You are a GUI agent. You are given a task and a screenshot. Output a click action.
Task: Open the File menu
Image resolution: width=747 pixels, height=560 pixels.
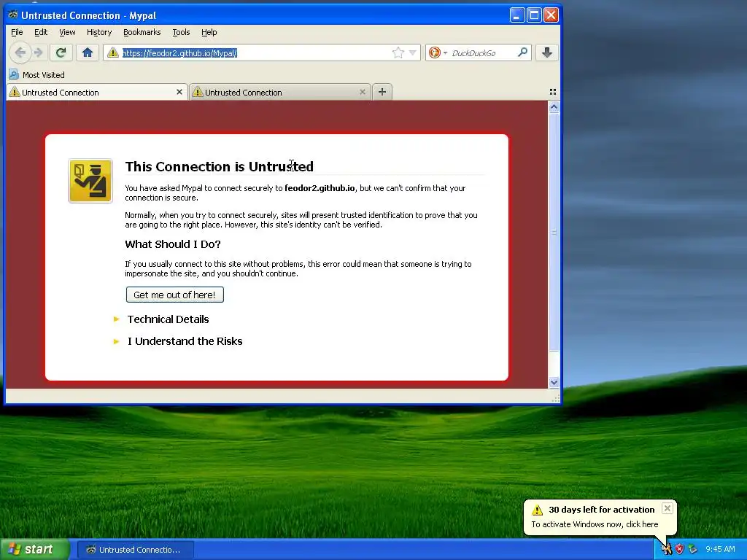pyautogui.click(x=17, y=32)
